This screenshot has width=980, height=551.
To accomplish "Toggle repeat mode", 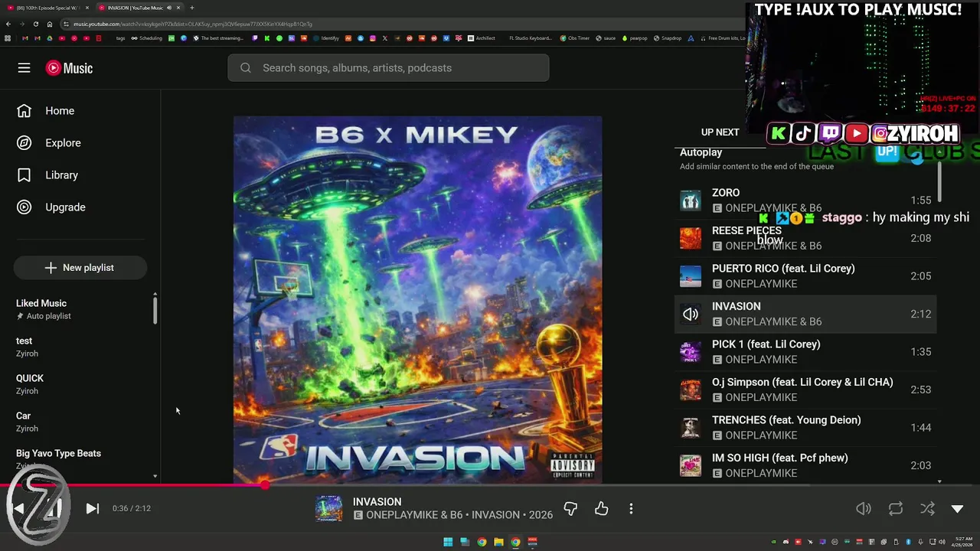I will [x=896, y=508].
